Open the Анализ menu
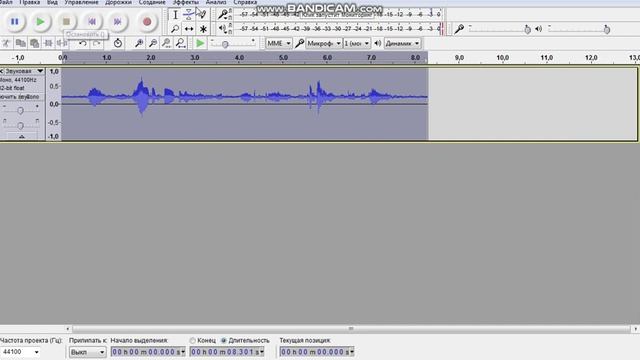640x360 pixels. (216, 2)
